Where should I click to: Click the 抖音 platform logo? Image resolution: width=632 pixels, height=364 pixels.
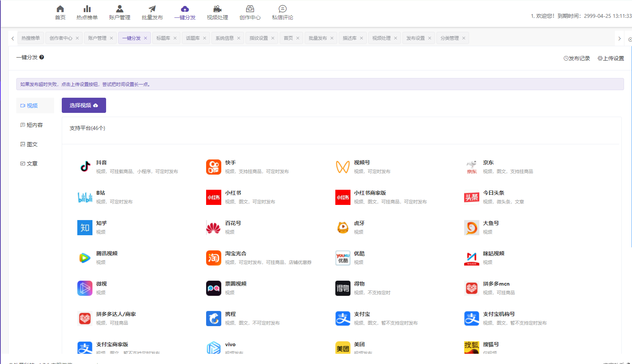[85, 167]
